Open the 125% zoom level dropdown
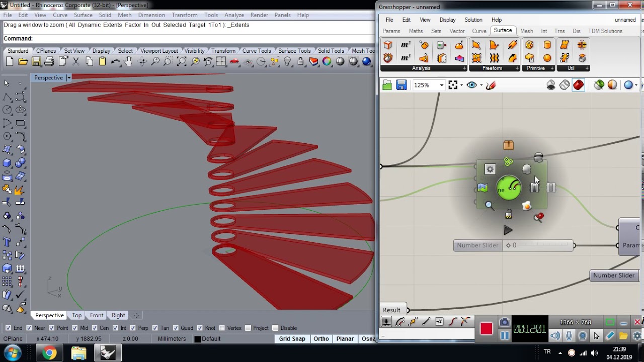The image size is (644, 362). pos(441,85)
